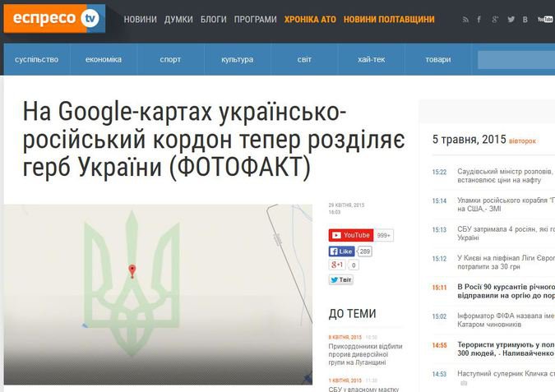The image size is (555, 392).
Task: Switch to the економіка category tab
Action: click(104, 59)
